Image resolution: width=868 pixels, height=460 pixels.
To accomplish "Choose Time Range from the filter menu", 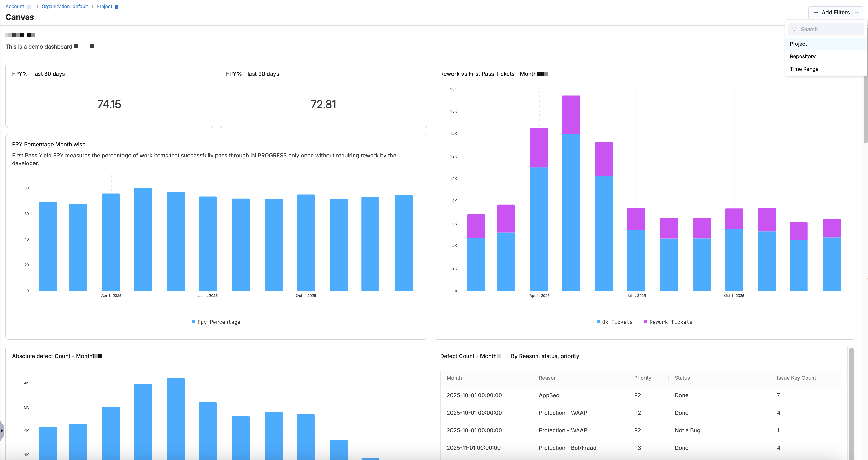I will 804,69.
